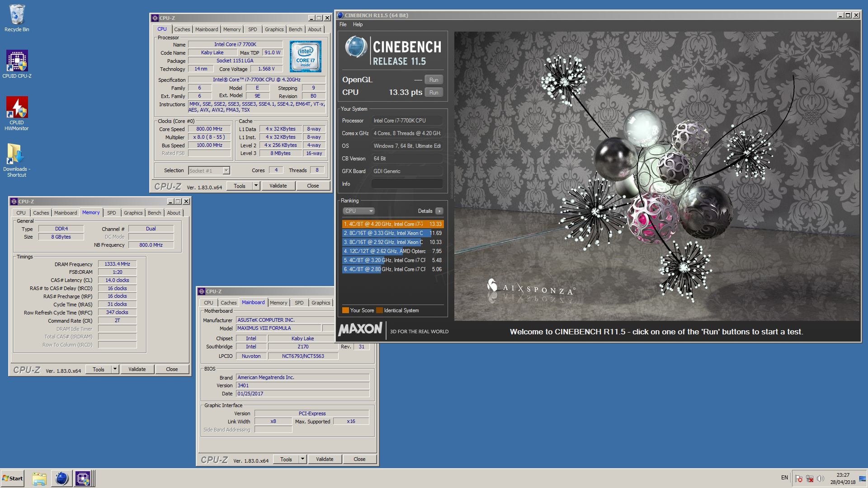Image resolution: width=868 pixels, height=488 pixels.
Task: Click the CAS# Latency value 14.0 clocks
Action: [x=118, y=280]
